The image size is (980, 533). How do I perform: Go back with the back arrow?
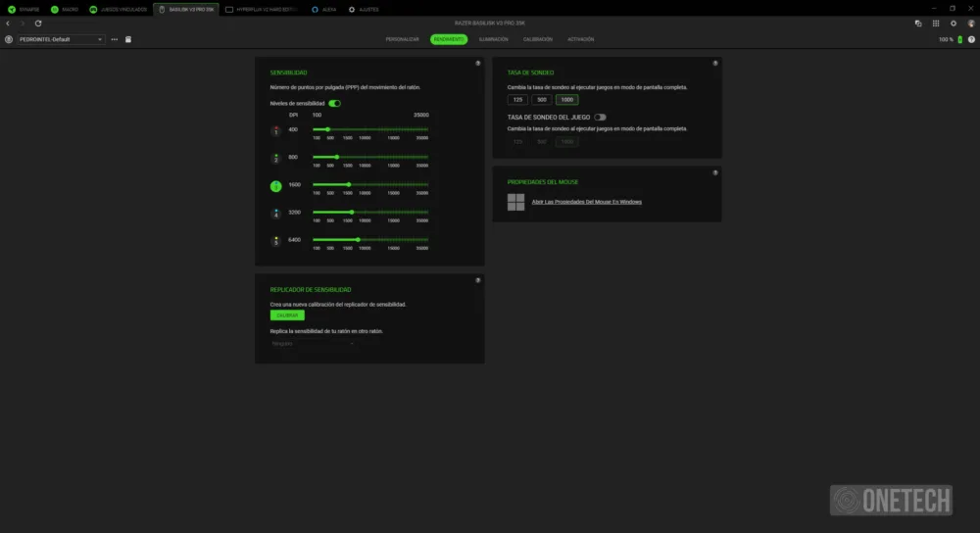click(8, 24)
